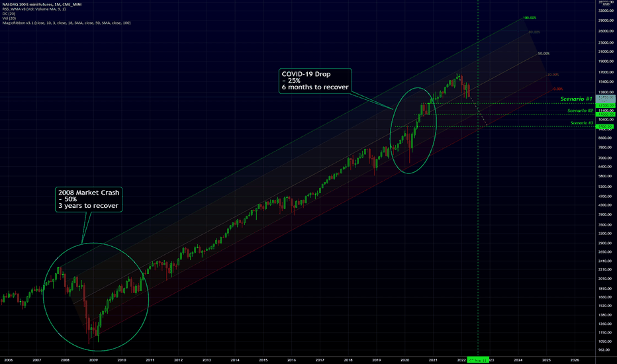Click the Scenario #2 label

pyautogui.click(x=580, y=111)
